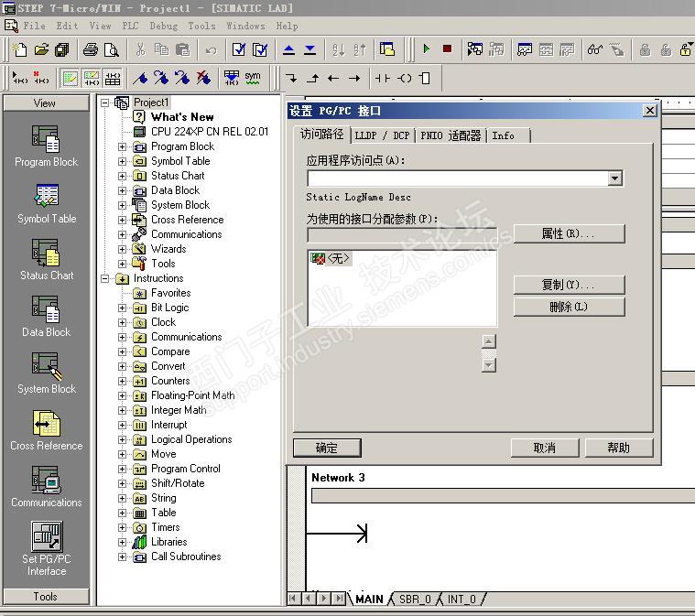
Task: Open the Debug menu
Action: 164,26
